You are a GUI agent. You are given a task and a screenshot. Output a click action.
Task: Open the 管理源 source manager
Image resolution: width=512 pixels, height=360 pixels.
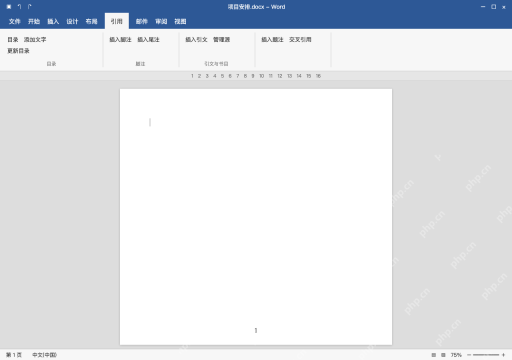click(x=222, y=40)
